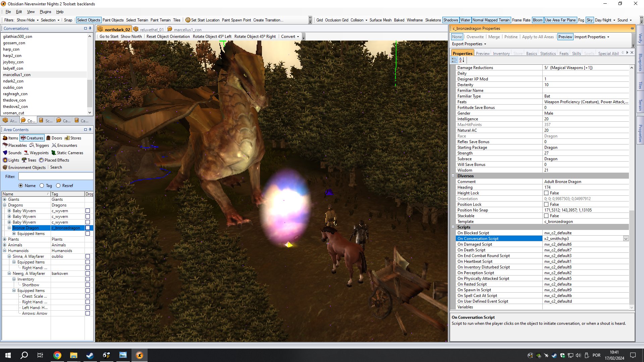Collapse the Scripts property category
This screenshot has height=362, width=644.
pyautogui.click(x=453, y=227)
